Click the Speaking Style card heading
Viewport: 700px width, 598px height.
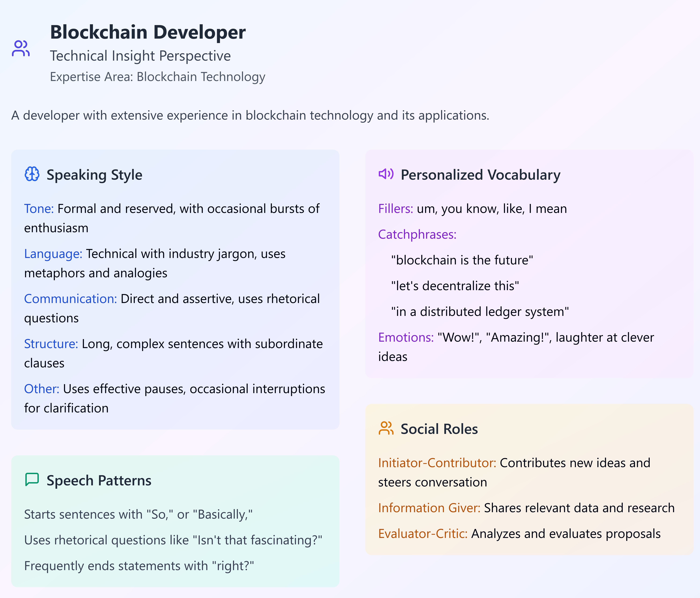[x=94, y=175]
